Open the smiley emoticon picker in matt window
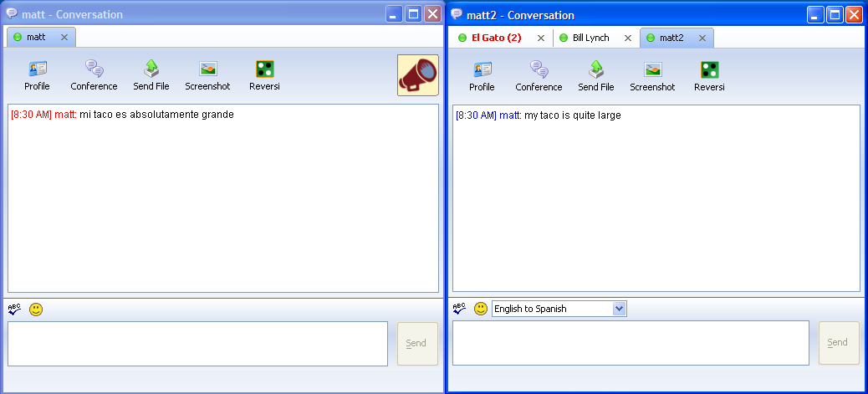Viewport: 868px width, 394px height. (36, 310)
